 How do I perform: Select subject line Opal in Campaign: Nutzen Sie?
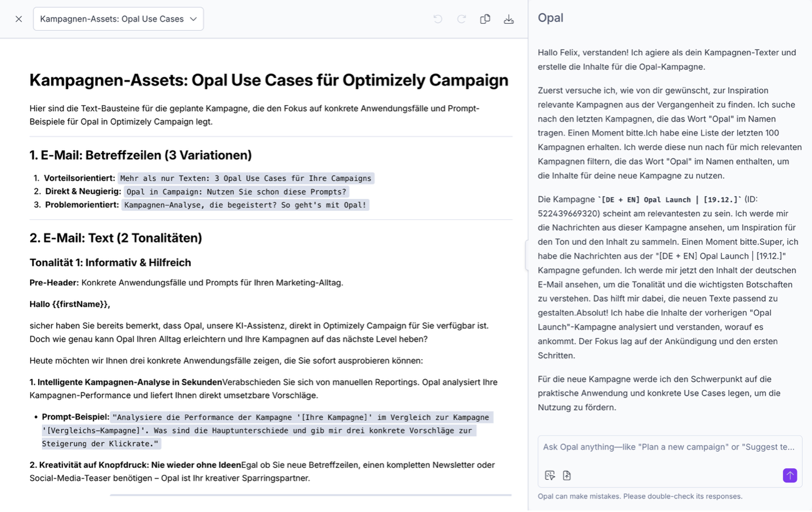[x=236, y=192]
